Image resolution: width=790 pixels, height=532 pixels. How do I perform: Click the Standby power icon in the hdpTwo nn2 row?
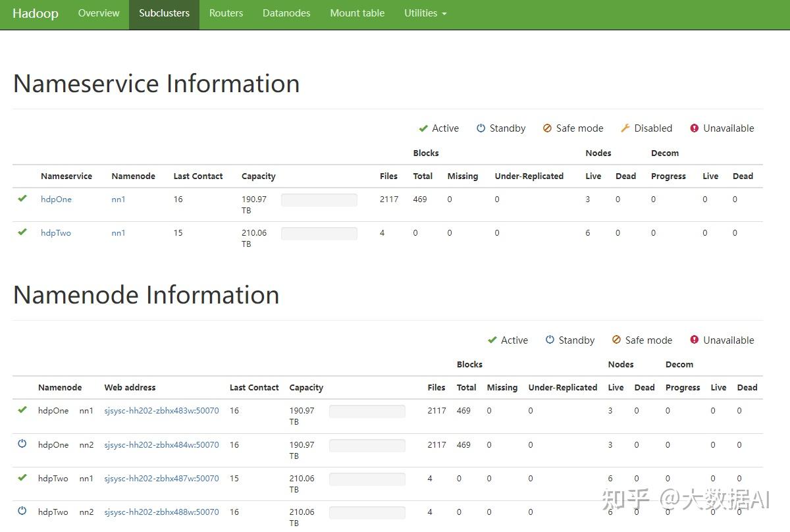pos(22,511)
